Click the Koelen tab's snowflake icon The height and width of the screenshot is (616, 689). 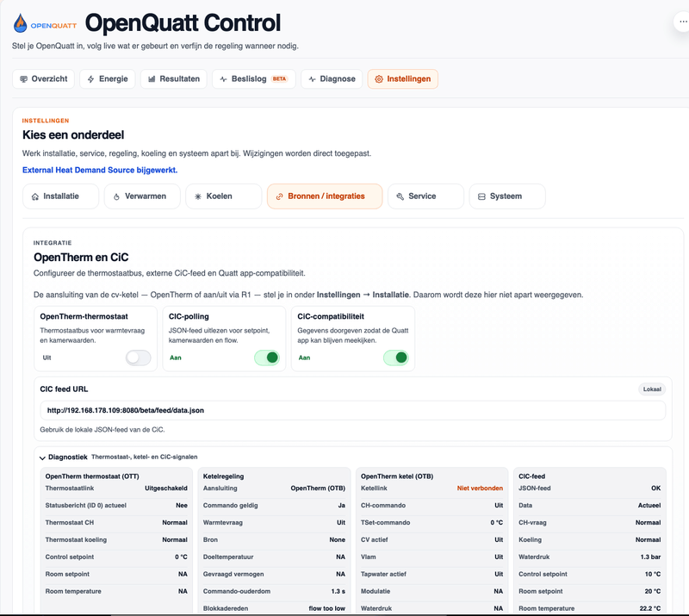(x=198, y=196)
